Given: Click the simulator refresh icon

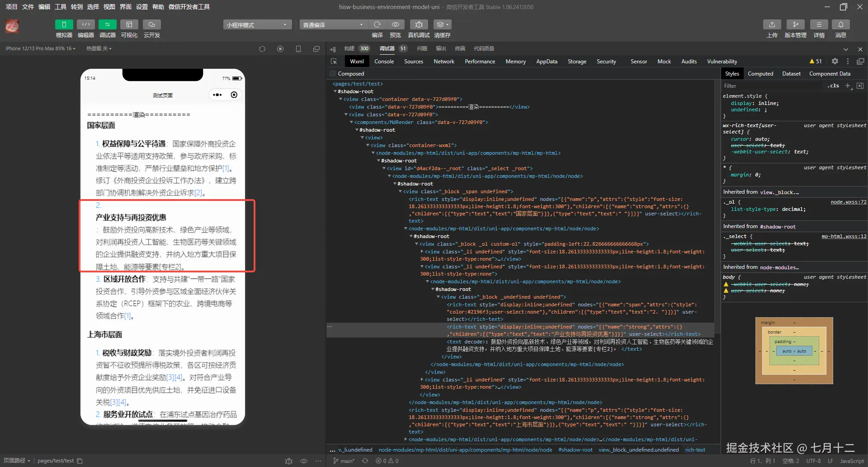Looking at the screenshot, I should (x=262, y=49).
